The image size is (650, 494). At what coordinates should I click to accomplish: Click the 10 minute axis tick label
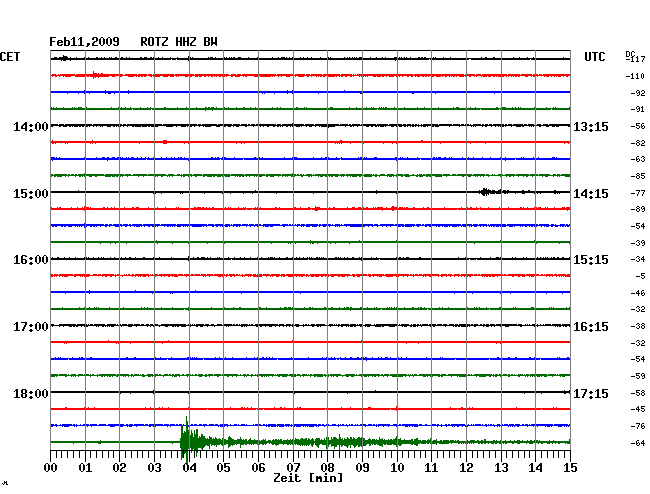pos(397,468)
